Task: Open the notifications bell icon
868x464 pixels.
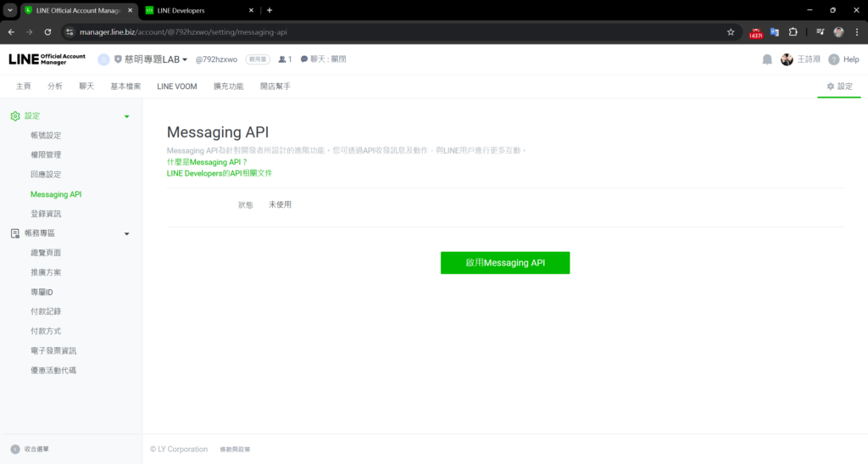Action: pyautogui.click(x=767, y=59)
